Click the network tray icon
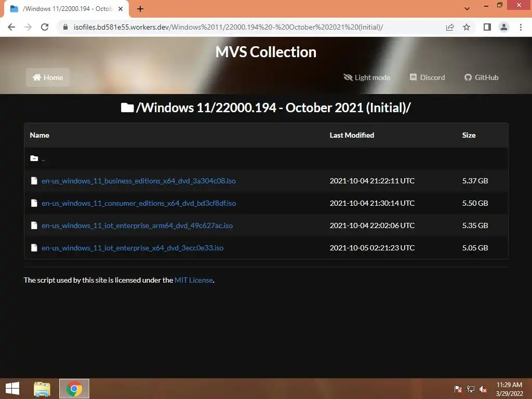The height and width of the screenshot is (399, 532). click(x=471, y=389)
